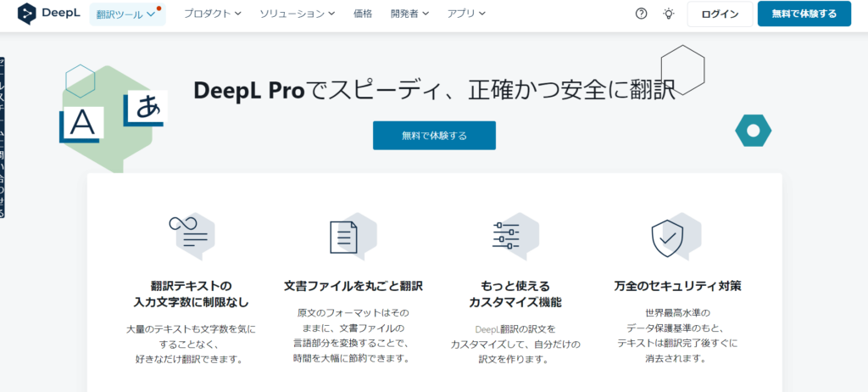The image size is (868, 392).
Task: Click text 時間を大幅に節約できます。
Action: tap(352, 358)
